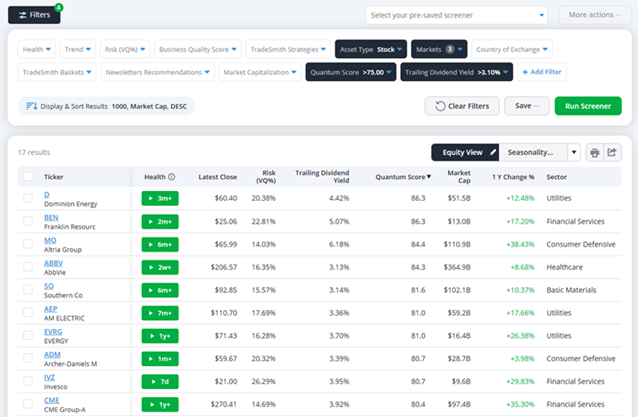638x417 pixels.
Task: Open ticker link D
Action: pos(47,194)
